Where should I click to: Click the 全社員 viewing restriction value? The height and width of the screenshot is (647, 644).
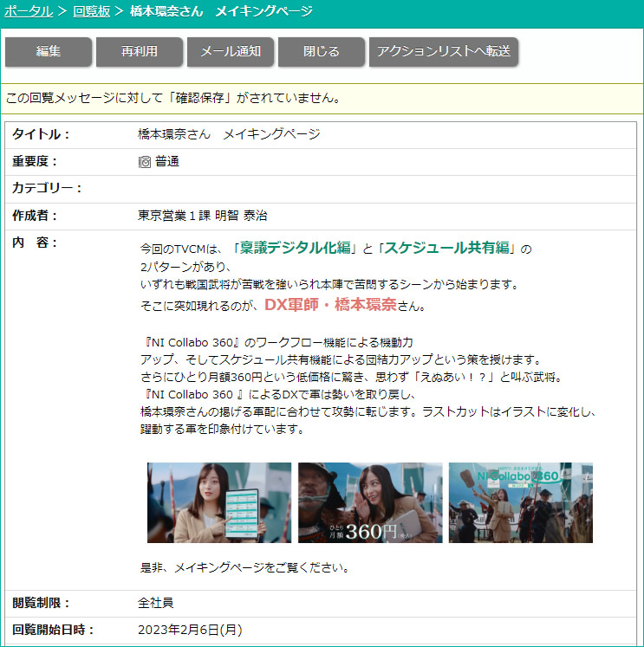[156, 603]
